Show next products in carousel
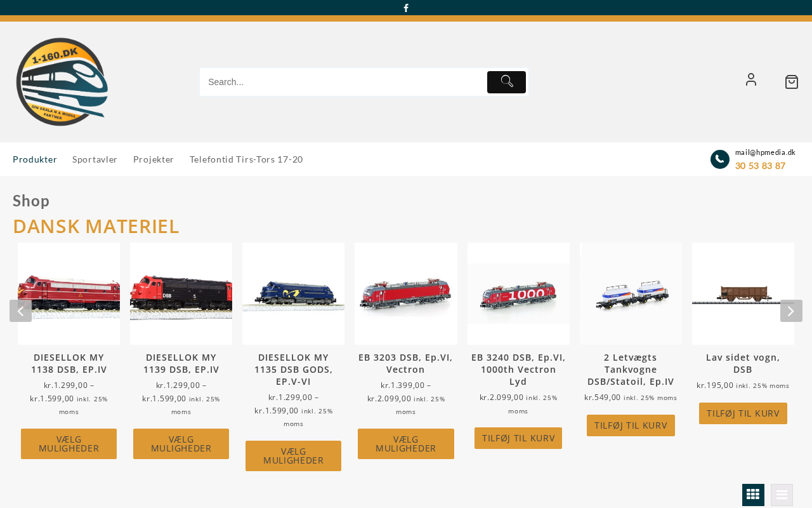This screenshot has height=508, width=812. tap(791, 311)
